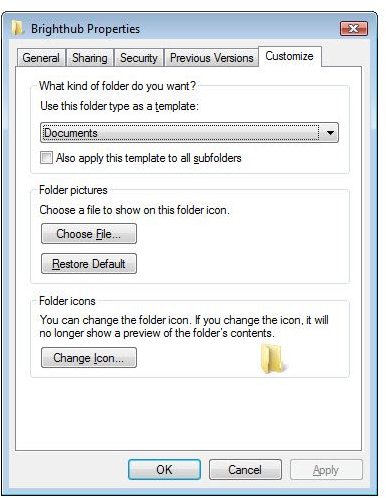Close the Brighthub Properties dialog
The height and width of the screenshot is (498, 386).
point(354,29)
